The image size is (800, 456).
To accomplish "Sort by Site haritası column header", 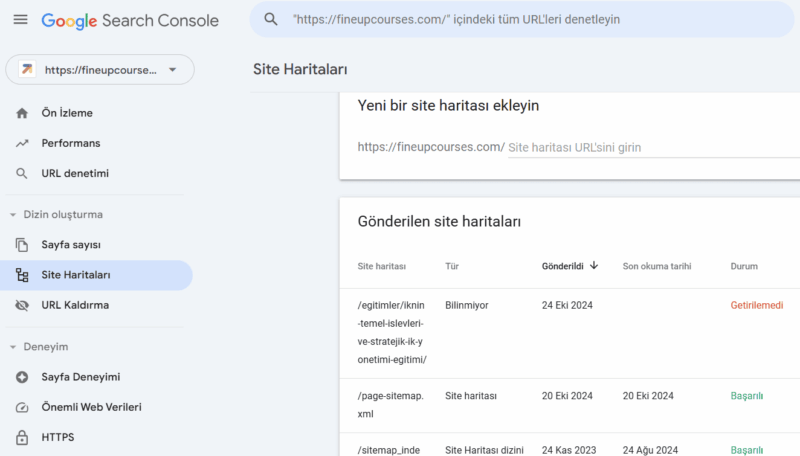I will pos(382,266).
